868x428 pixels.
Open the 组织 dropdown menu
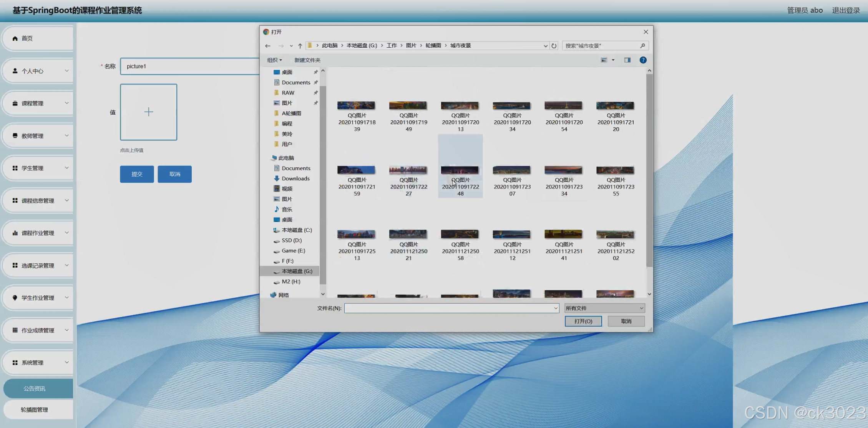click(x=274, y=60)
